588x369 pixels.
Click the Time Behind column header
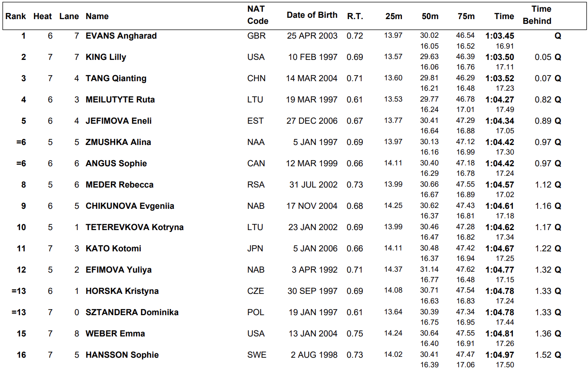537,15
